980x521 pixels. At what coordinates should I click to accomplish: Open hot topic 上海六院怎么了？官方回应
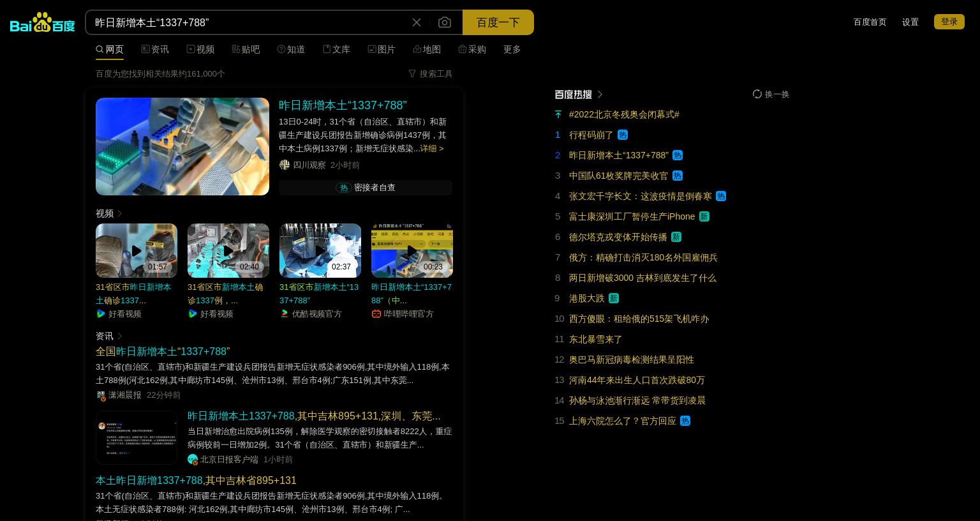(623, 421)
